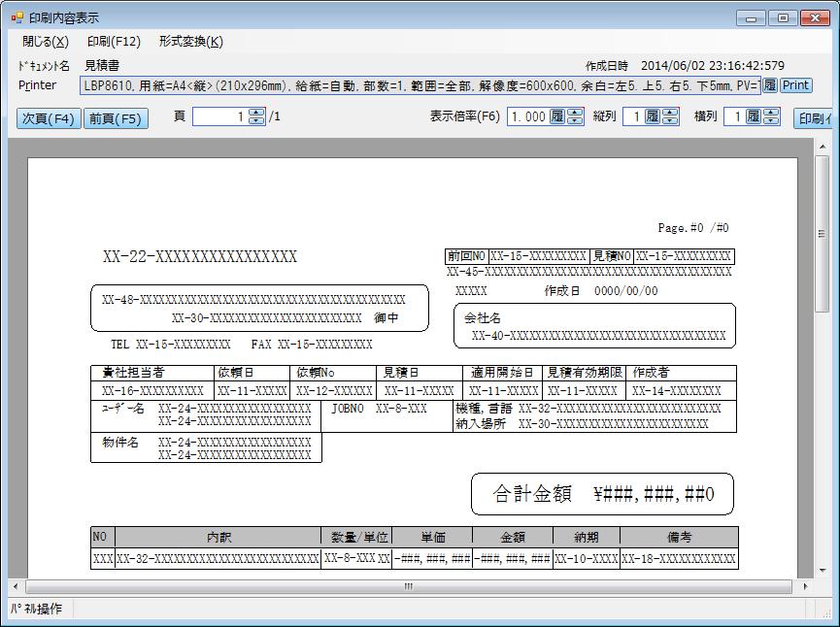The height and width of the screenshot is (627, 840).
Task: Click the page number input field
Action: point(219,116)
